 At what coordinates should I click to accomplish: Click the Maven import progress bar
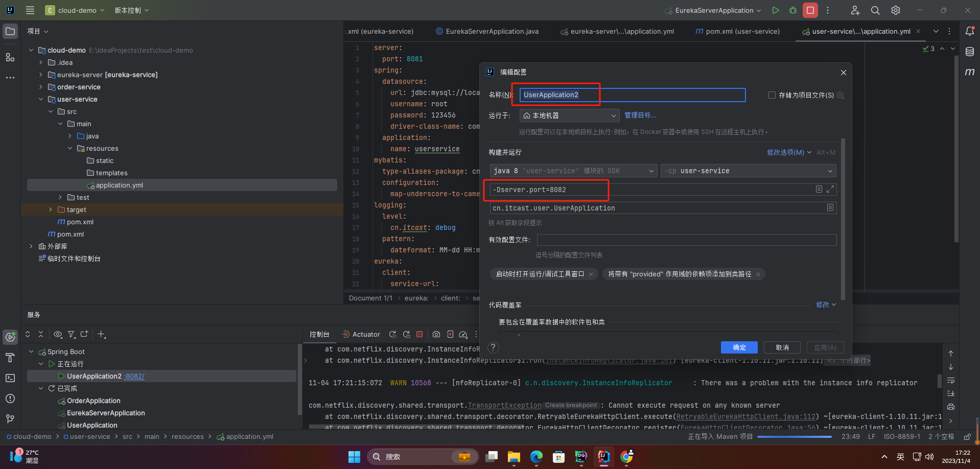[794, 437]
